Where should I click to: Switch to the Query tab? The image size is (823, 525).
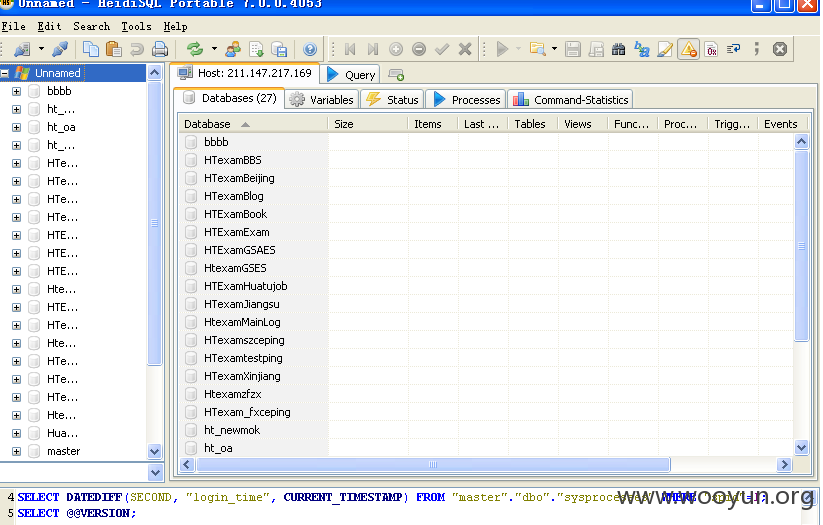[351, 75]
